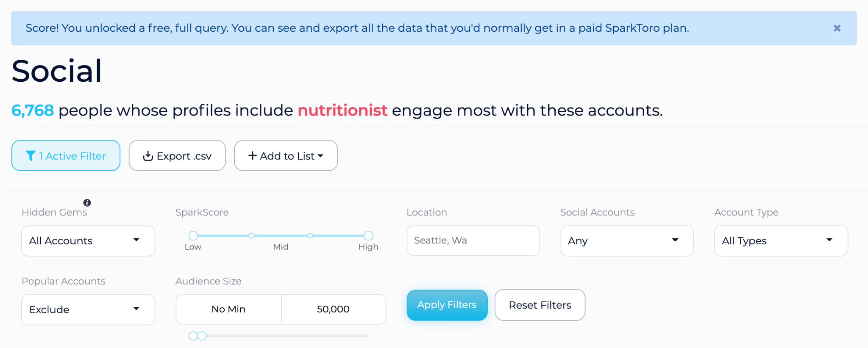
Task: Click the Hidden Gems info icon
Action: click(87, 203)
